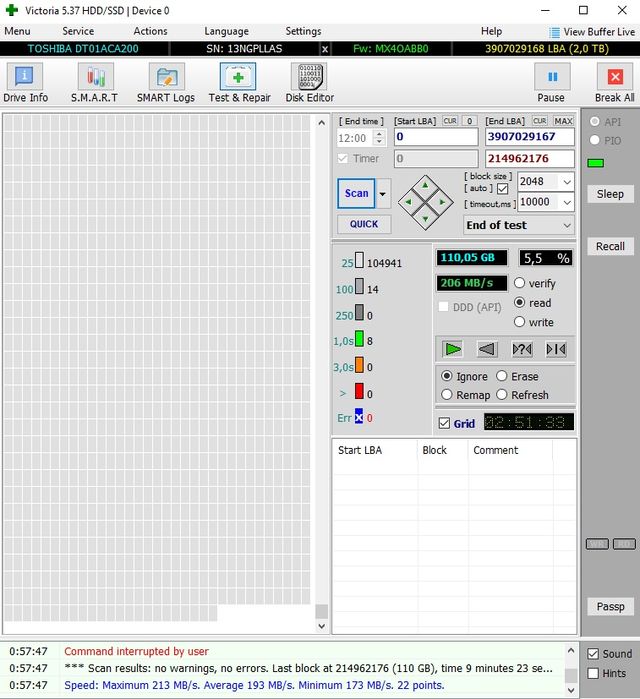
Task: Click the End time spinner arrows
Action: click(379, 138)
